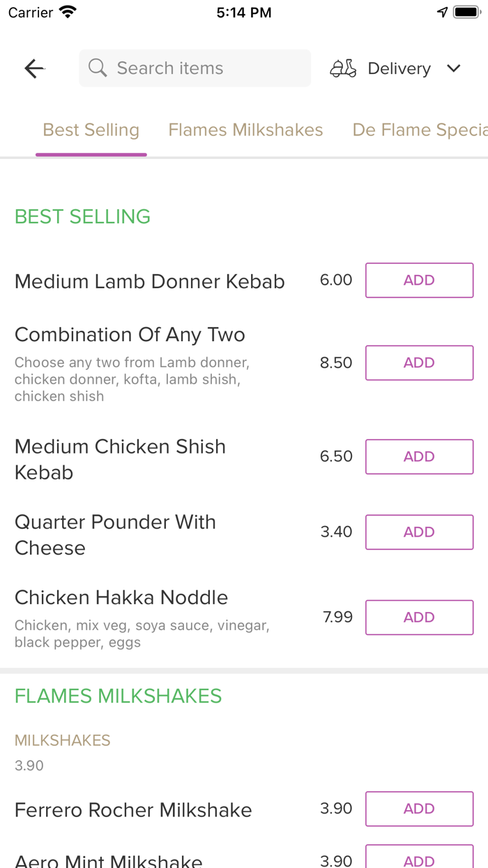Add Combination Of Any Two
Viewport: 488px width, 868px height.
tap(419, 363)
